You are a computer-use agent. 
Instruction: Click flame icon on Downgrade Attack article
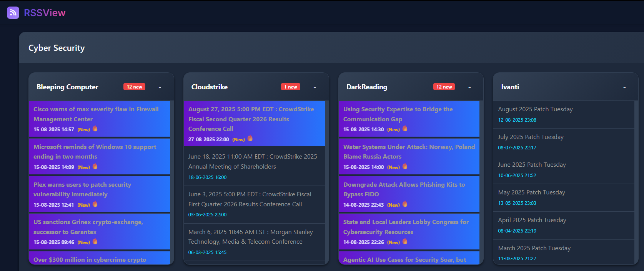(405, 204)
